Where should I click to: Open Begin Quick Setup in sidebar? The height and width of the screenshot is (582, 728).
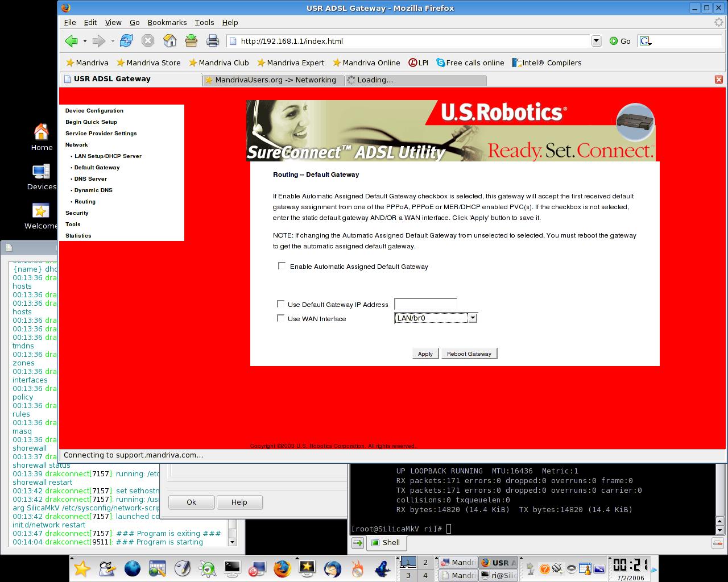pyautogui.click(x=91, y=122)
